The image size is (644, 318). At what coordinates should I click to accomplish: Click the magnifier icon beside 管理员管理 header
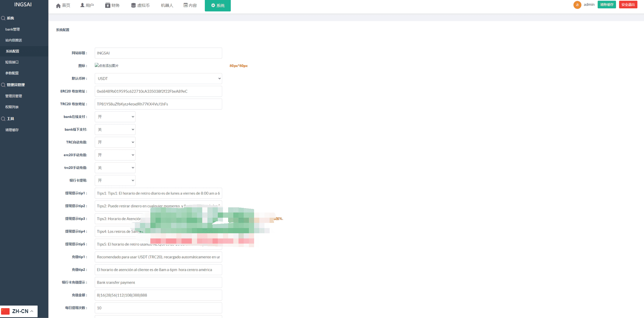(x=3, y=85)
